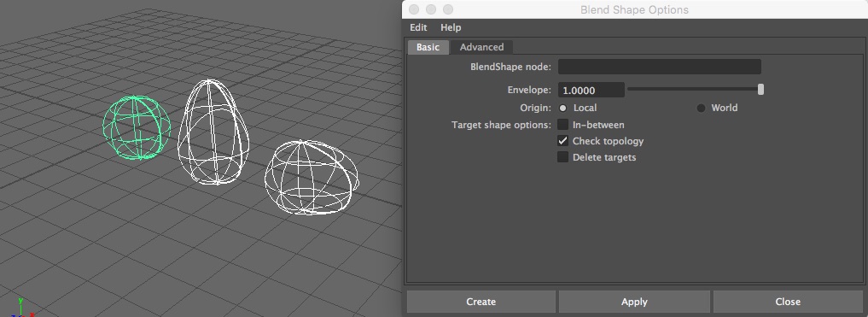This screenshot has height=317, width=868.
Task: Select the wide flattened wireframe sphere
Action: pyautogui.click(x=312, y=177)
